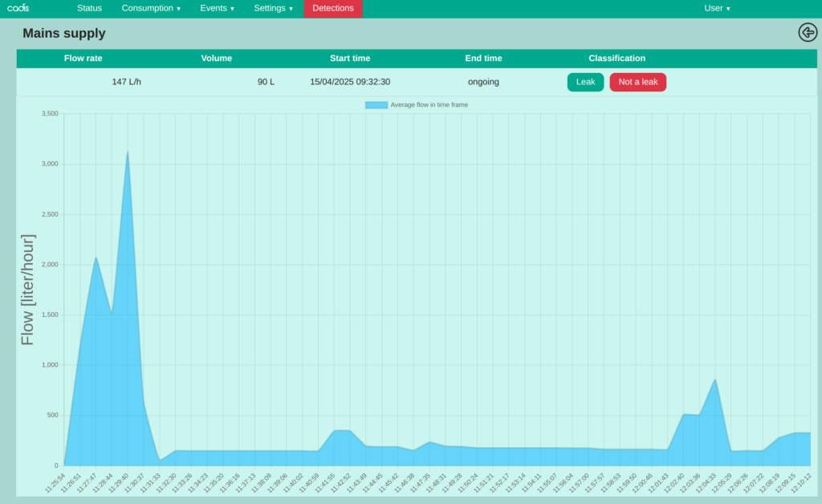
Task: Click the 147 L/h flow rate value
Action: coord(126,81)
